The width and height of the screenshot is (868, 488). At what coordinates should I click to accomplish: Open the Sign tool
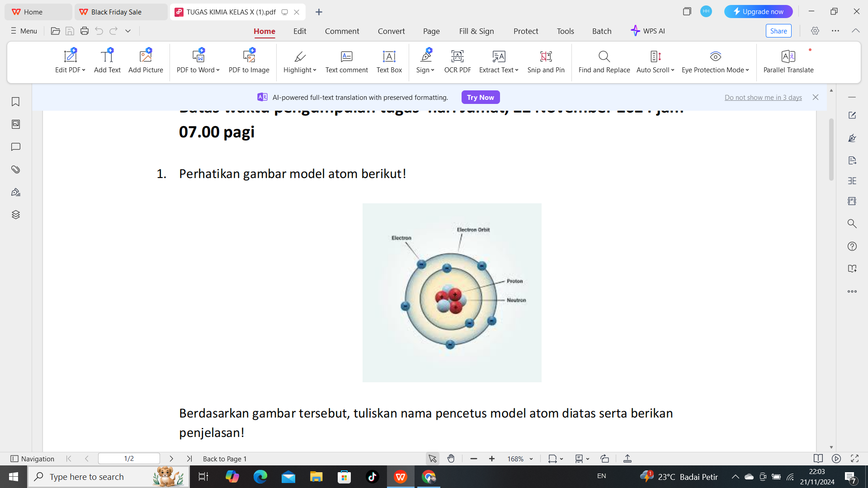[425, 61]
